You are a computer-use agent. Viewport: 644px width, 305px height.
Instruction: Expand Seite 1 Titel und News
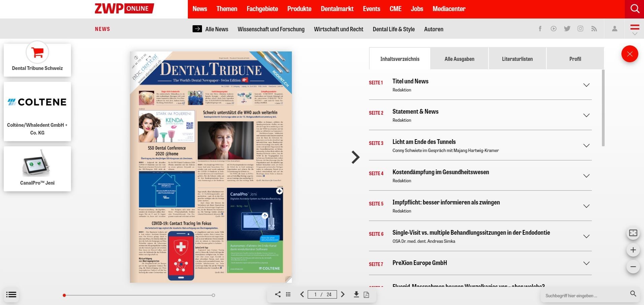point(586,85)
